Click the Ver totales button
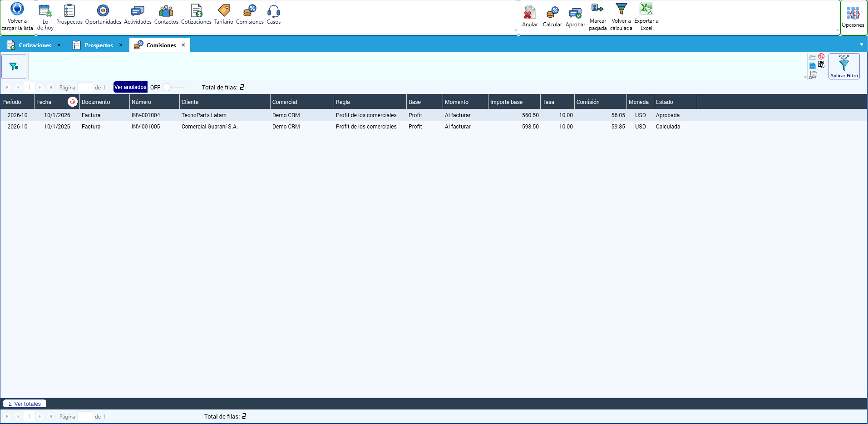Image resolution: width=868 pixels, height=424 pixels. (25, 404)
